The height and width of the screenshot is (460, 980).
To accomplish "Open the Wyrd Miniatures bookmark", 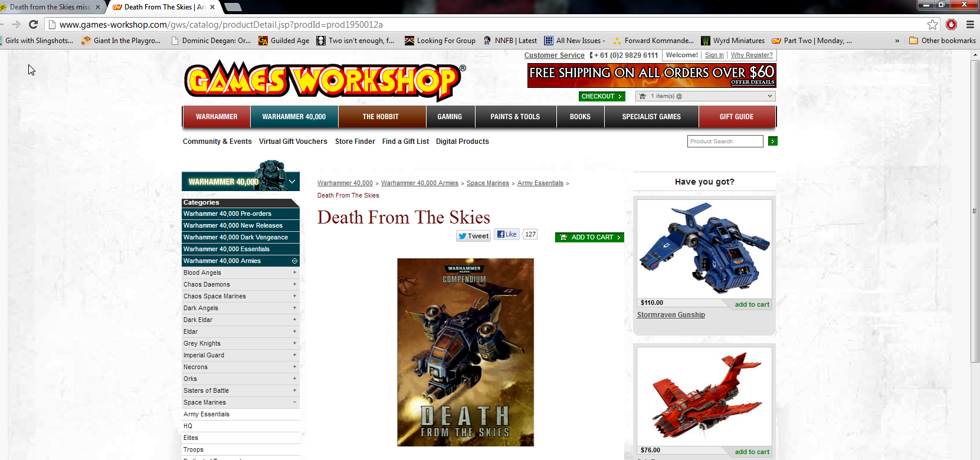I will (732, 41).
